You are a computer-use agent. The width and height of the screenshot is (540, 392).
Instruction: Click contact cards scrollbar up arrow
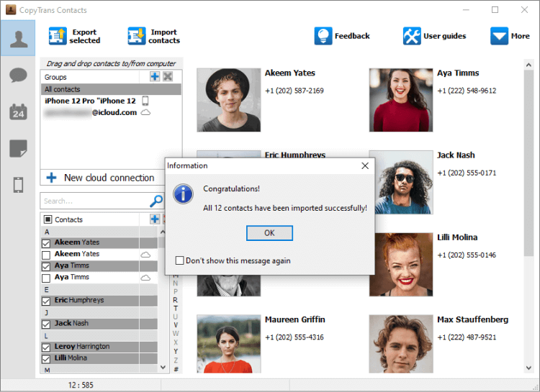coord(528,65)
